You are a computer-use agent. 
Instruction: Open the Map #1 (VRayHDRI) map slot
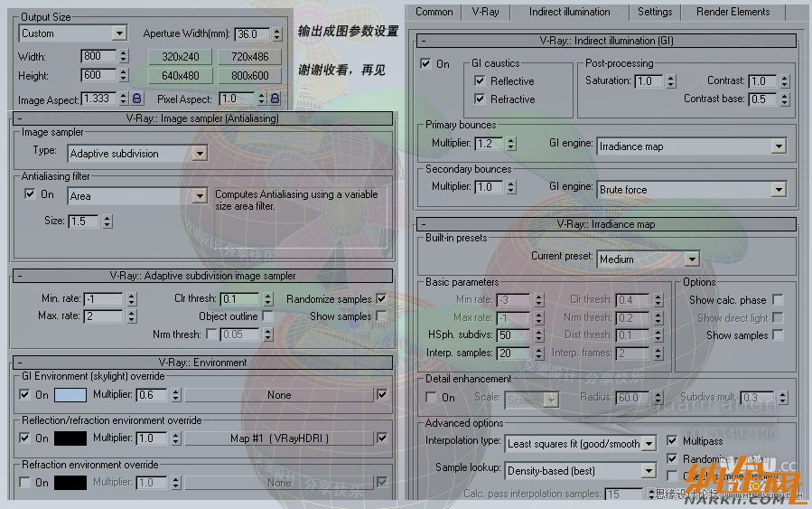tap(279, 438)
